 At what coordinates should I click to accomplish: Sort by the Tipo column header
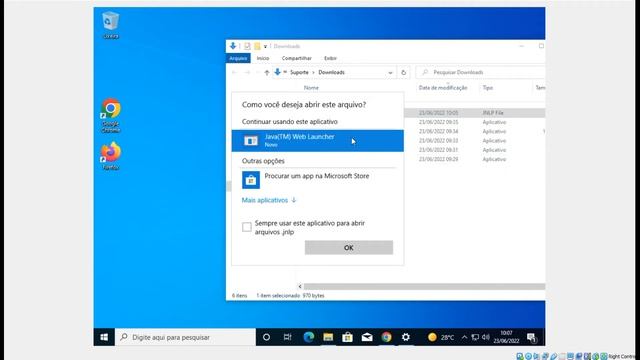click(x=488, y=88)
